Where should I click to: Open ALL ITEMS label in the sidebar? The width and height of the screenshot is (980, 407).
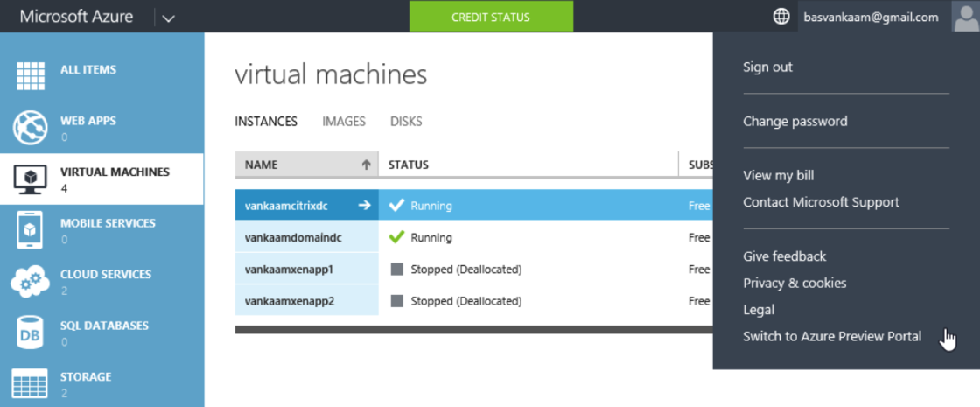coord(88,69)
